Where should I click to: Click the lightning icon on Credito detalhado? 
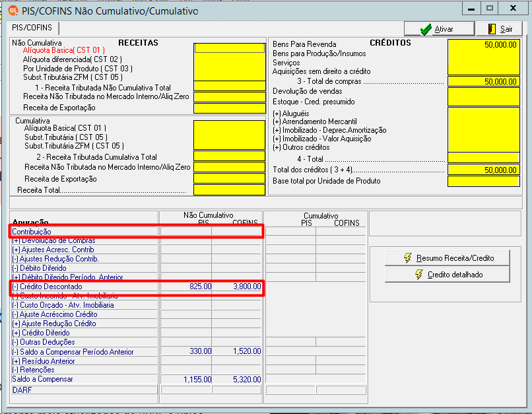tap(419, 275)
